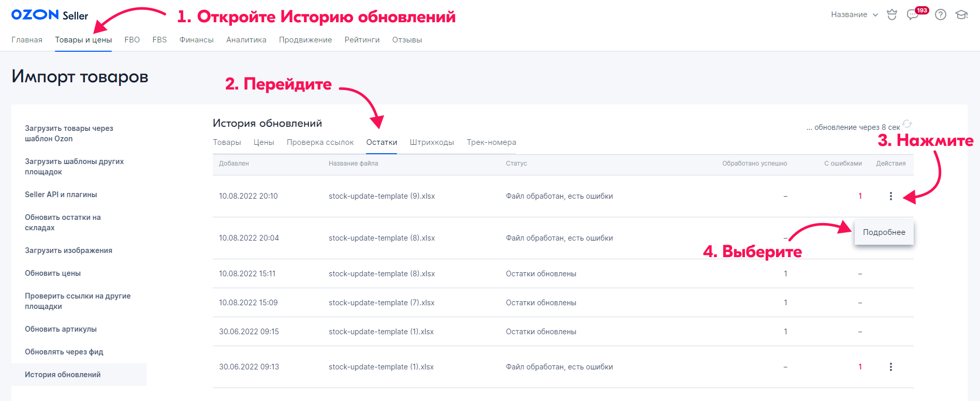Image resolution: width=980 pixels, height=401 pixels.
Task: Go to Обновить остатки на складах
Action: (x=63, y=222)
